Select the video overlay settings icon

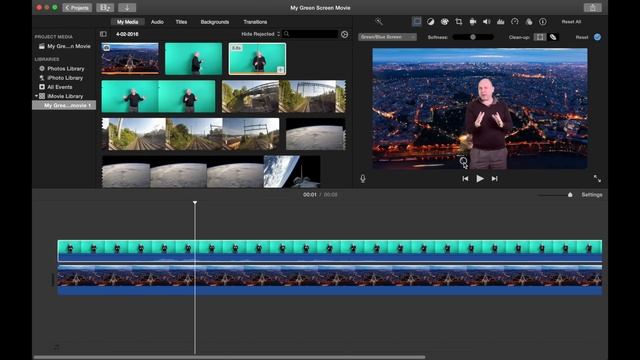[417, 22]
